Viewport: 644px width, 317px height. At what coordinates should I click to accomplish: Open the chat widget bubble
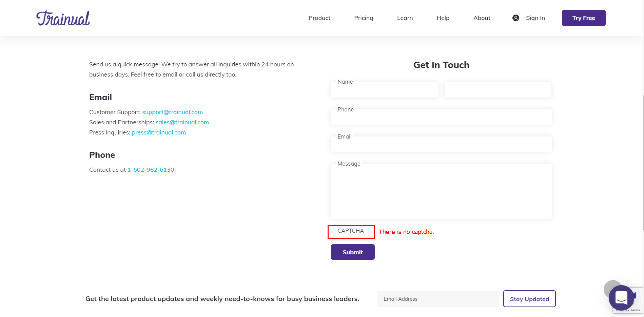pos(621,298)
